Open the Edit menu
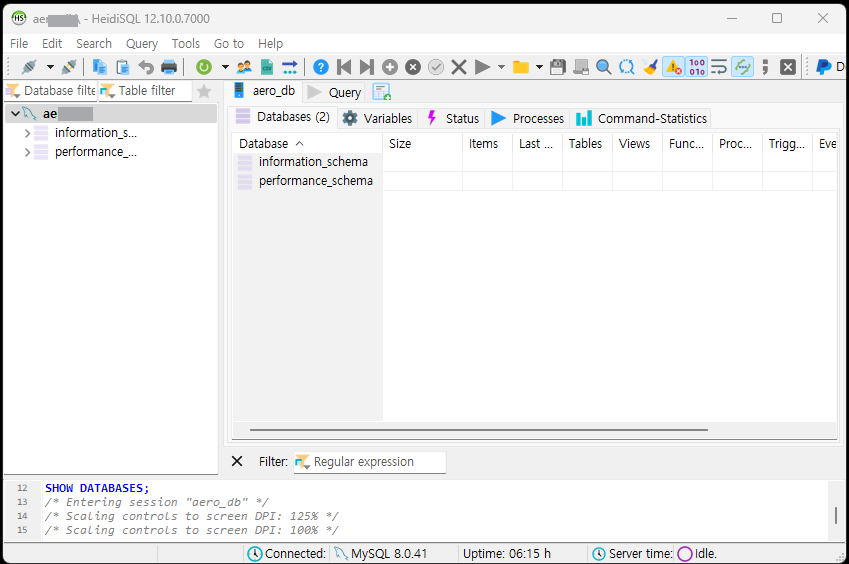This screenshot has width=849, height=564. coord(52,43)
